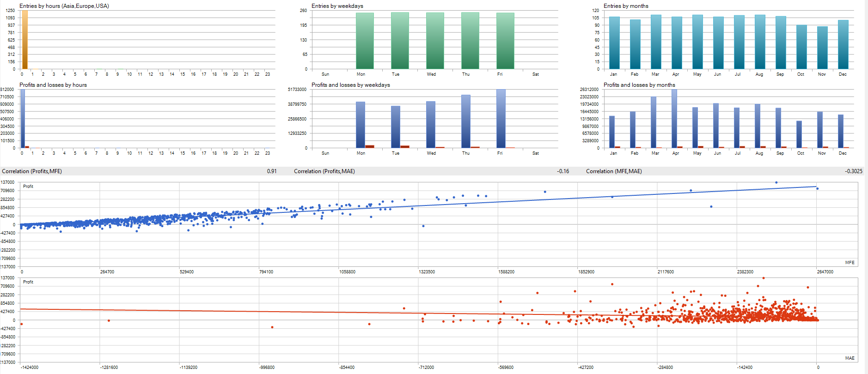Choose the blue December profit bar by months
The width and height of the screenshot is (868, 374).
841,131
